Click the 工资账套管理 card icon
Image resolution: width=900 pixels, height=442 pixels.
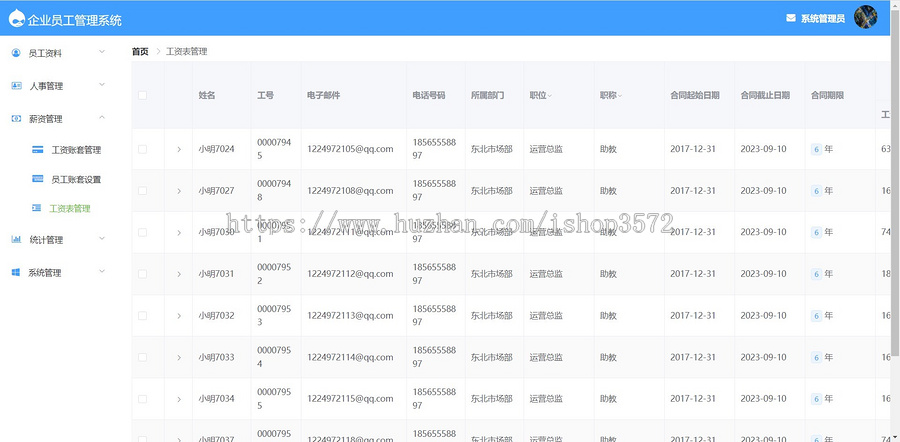coord(38,150)
